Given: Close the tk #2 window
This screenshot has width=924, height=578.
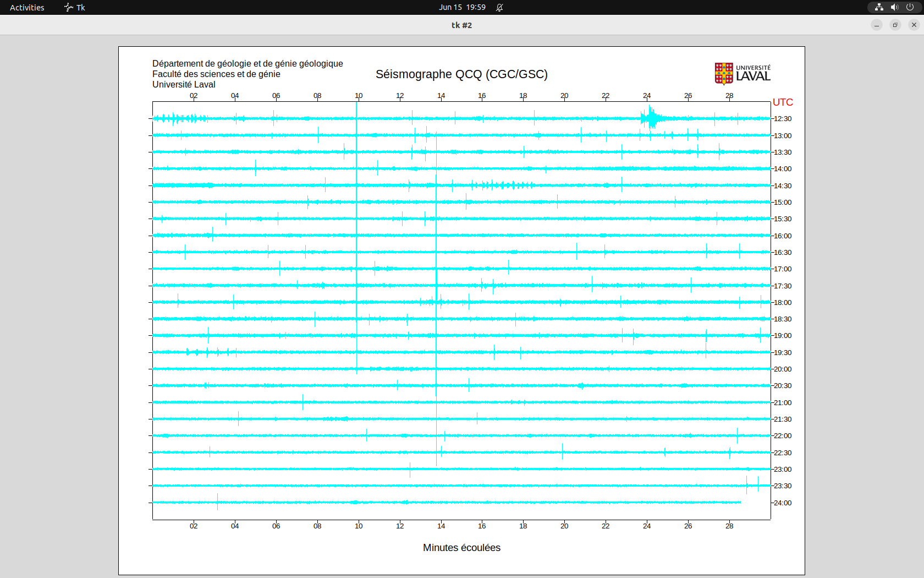Looking at the screenshot, I should coord(914,25).
